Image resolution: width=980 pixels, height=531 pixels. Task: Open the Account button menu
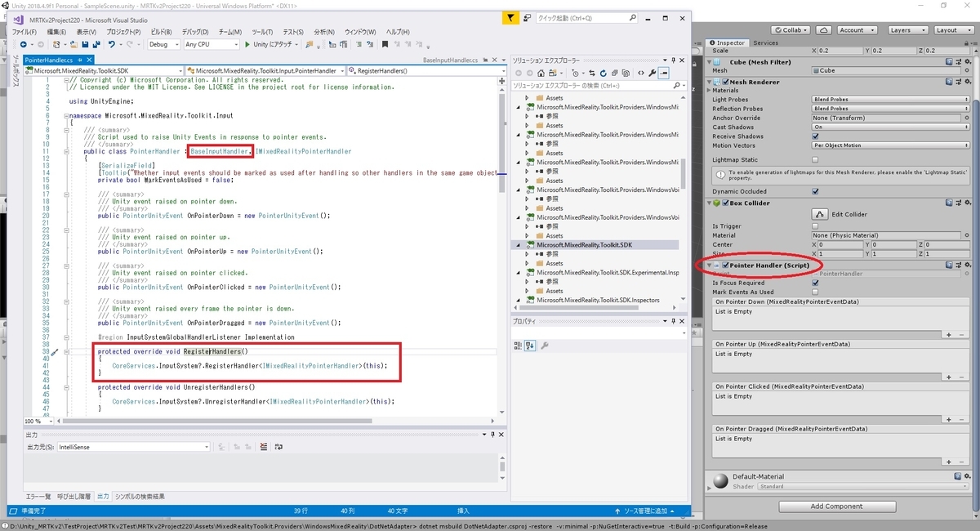pyautogui.click(x=856, y=29)
